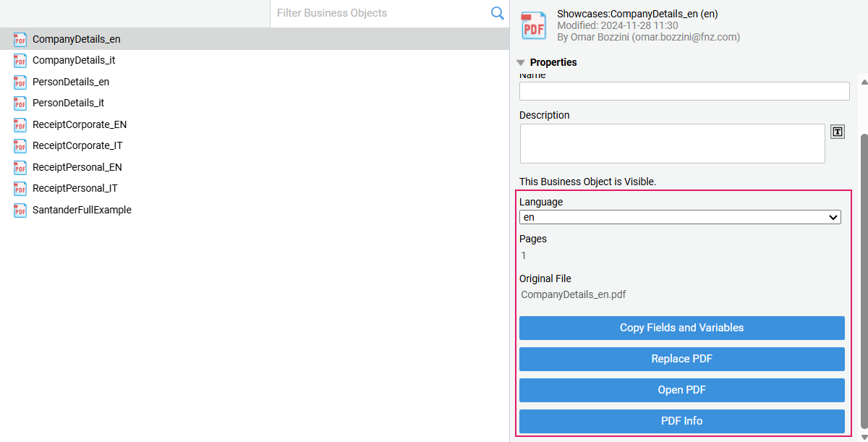The image size is (868, 442).
Task: Click the large PDF icon in details header
Action: pyautogui.click(x=534, y=25)
